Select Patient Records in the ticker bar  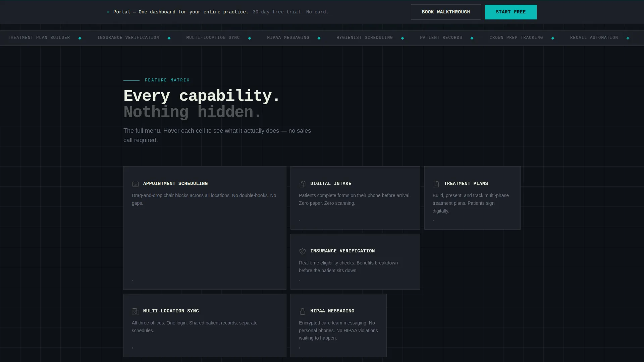441,38
